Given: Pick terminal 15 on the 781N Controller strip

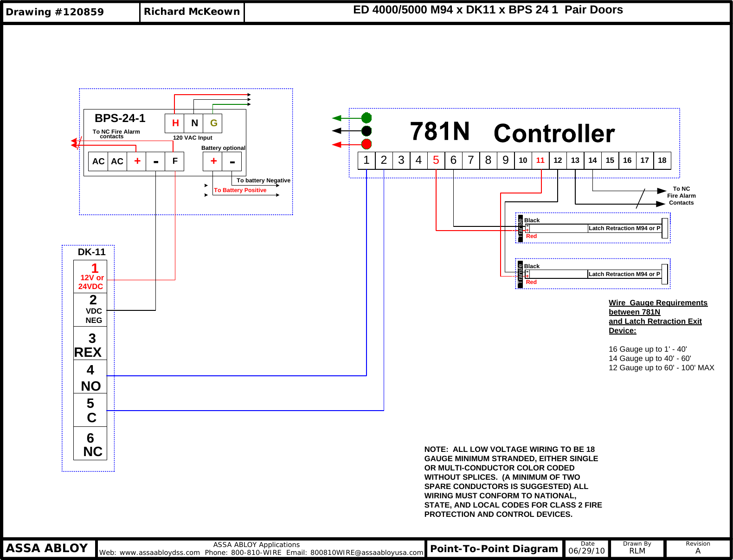Looking at the screenshot, I should click(610, 161).
